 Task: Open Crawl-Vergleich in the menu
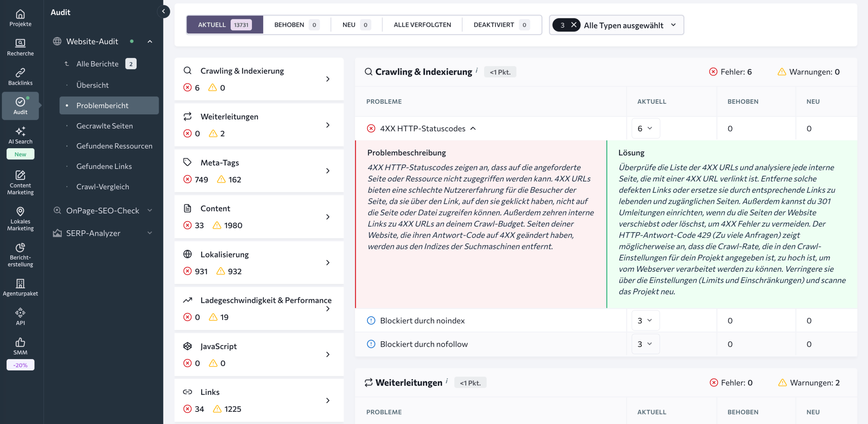103,187
